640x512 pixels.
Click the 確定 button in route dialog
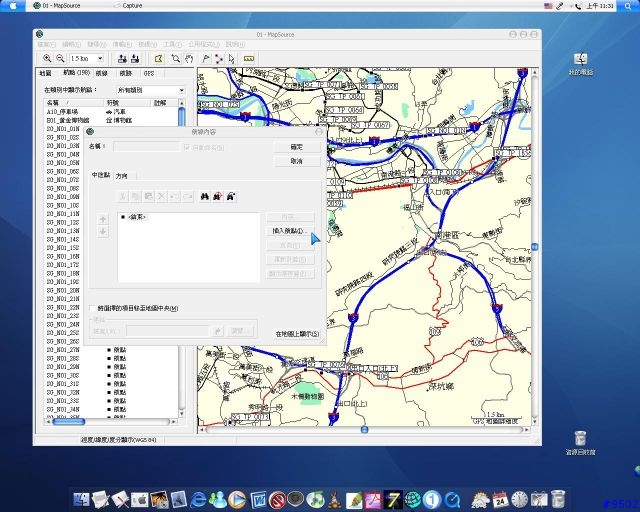click(x=297, y=147)
